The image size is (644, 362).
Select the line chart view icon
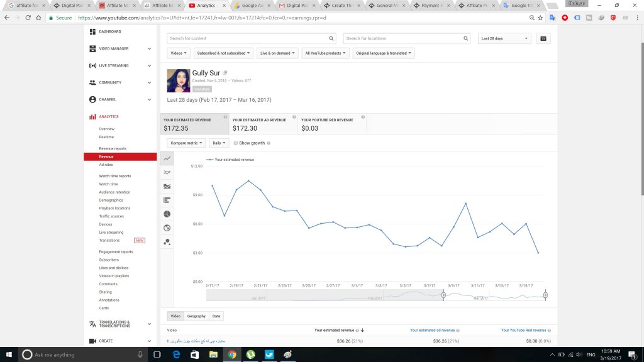click(167, 159)
